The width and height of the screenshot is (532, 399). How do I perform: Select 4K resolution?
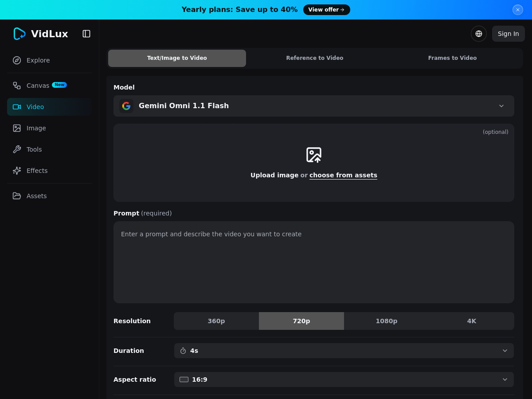pos(472,321)
